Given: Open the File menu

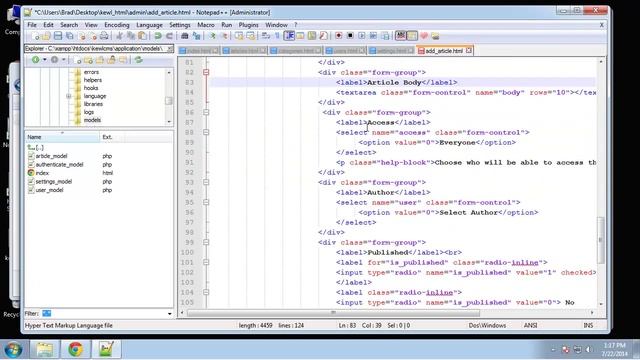Looking at the screenshot, I should (32, 25).
